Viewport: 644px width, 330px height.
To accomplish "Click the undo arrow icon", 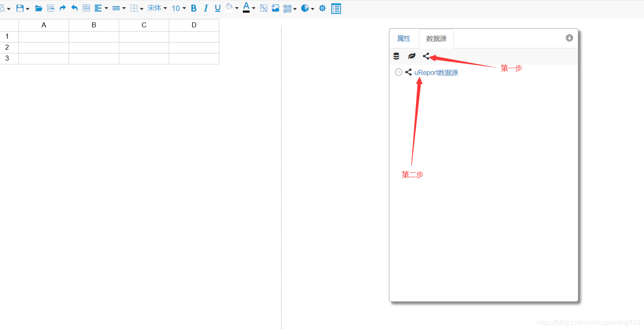I will 75,8.
